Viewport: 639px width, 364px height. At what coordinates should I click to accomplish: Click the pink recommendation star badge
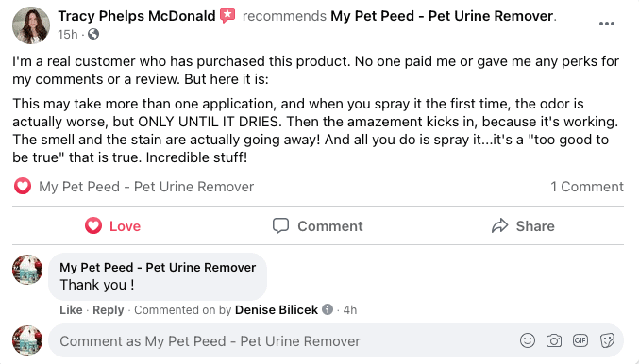(227, 16)
